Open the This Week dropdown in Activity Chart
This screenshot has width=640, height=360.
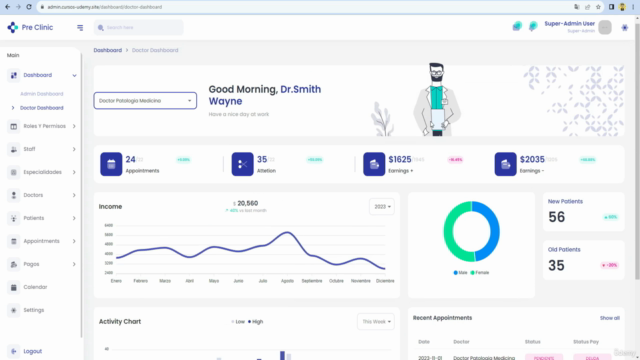pos(376,322)
